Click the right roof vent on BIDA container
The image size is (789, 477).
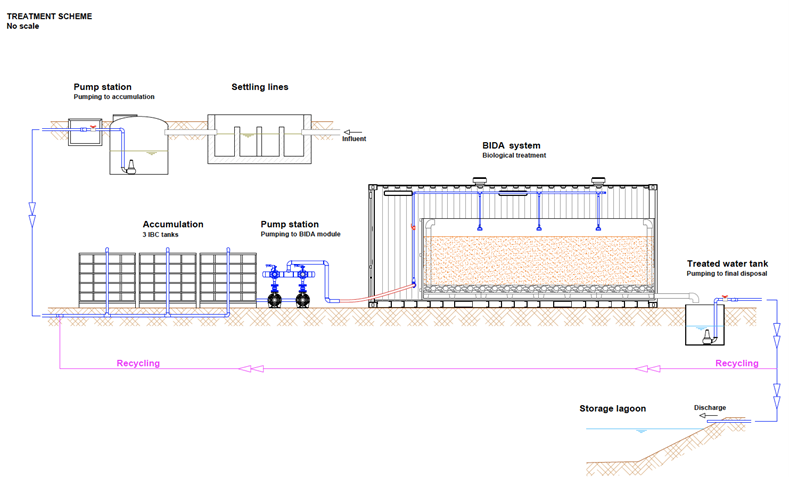[x=599, y=180]
